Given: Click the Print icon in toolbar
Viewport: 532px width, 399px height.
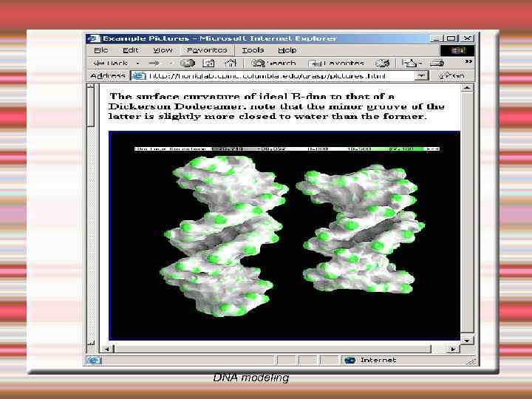Looking at the screenshot, I should pos(437,63).
